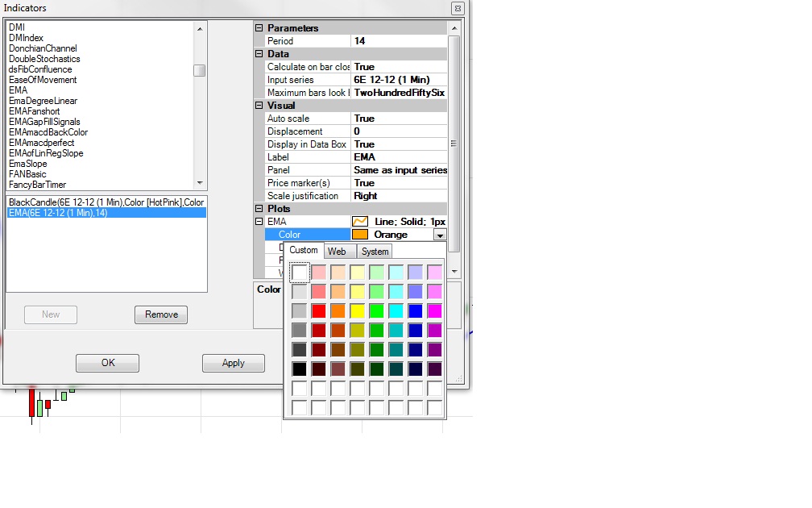This screenshot has width=812, height=508.
Task: Change the Auto scale value
Action: [399, 119]
